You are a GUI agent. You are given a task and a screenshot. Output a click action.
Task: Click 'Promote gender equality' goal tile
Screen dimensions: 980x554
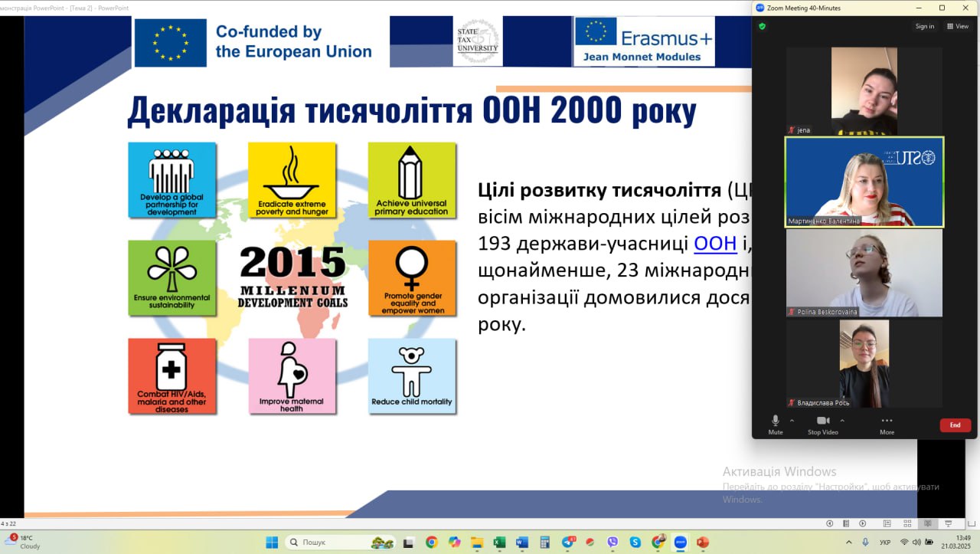pos(411,277)
